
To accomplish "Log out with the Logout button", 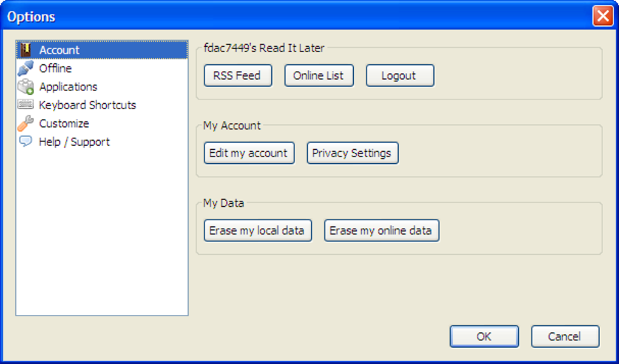I will pyautogui.click(x=400, y=75).
